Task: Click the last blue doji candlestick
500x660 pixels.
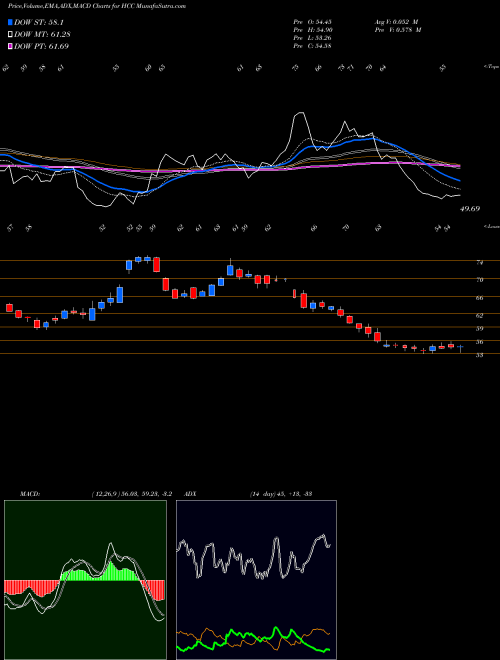Action: pos(460,348)
